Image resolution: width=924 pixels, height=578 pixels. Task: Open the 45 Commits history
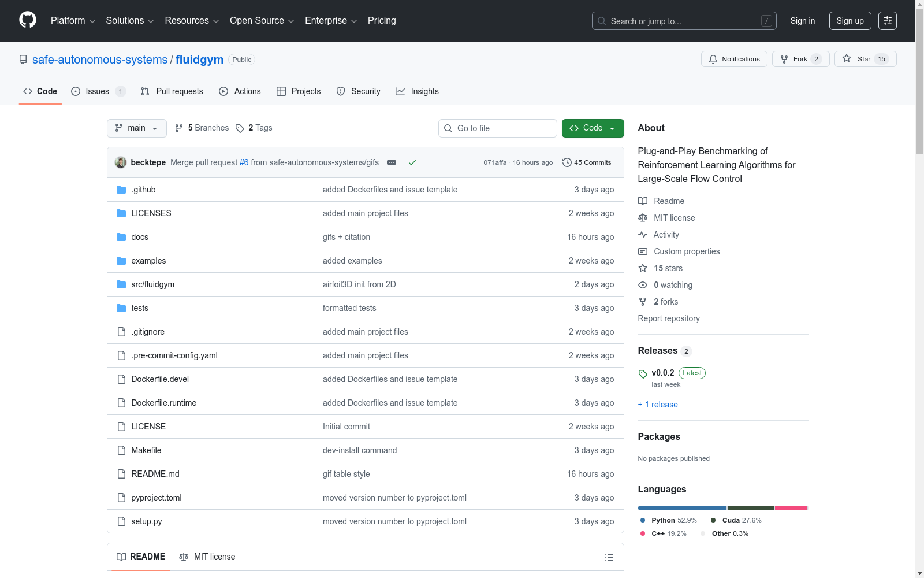click(587, 162)
